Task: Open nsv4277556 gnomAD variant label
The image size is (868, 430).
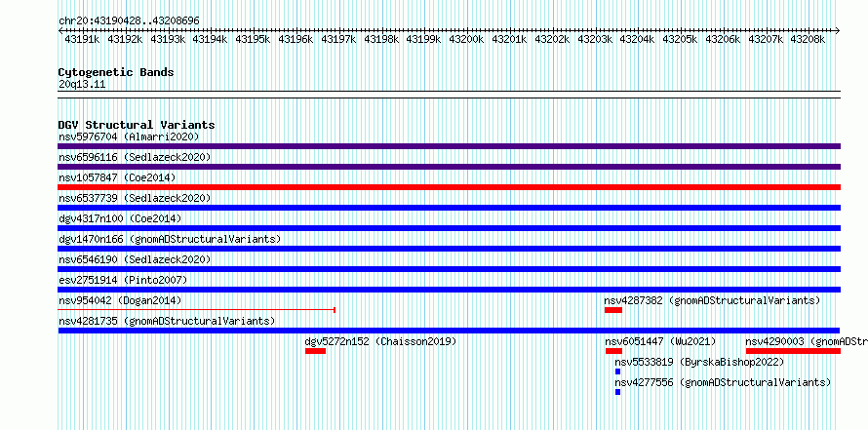Action: click(x=723, y=382)
